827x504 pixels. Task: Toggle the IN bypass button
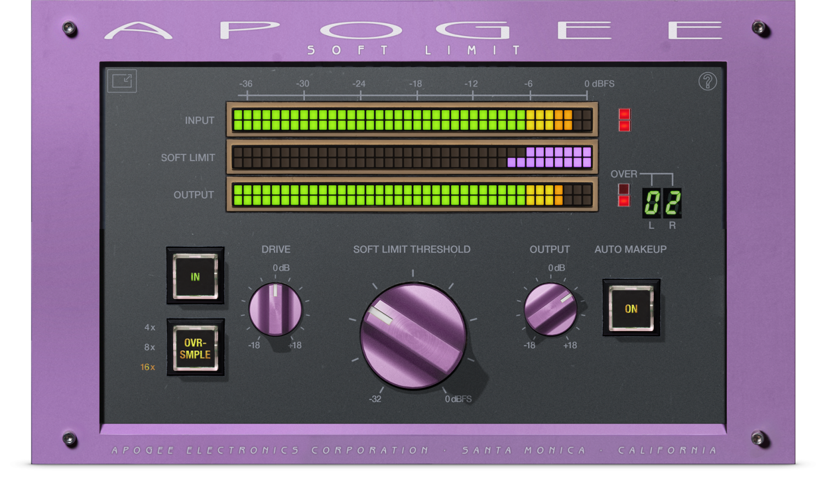[x=195, y=276]
